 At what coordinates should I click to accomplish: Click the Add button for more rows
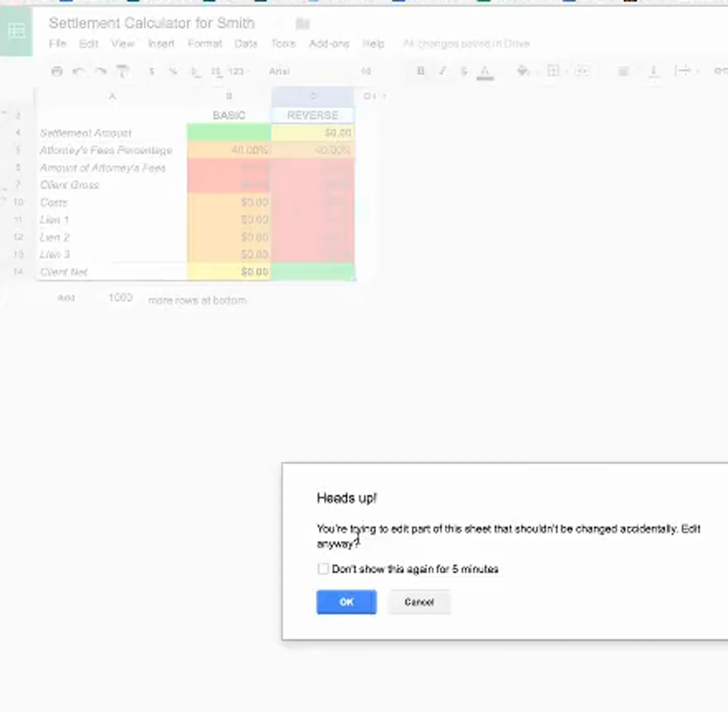(66, 298)
